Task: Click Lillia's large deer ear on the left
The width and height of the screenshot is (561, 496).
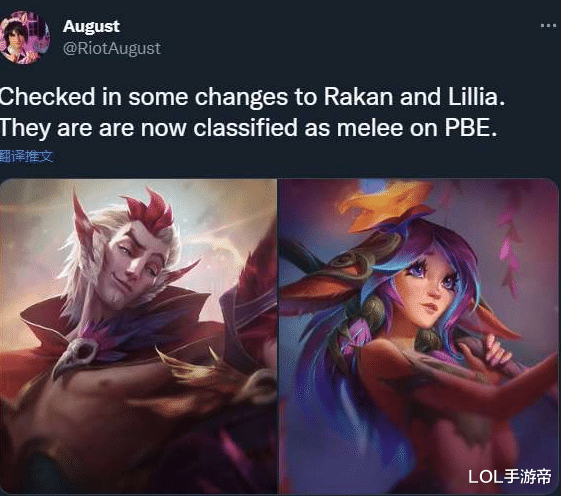Action: pyautogui.click(x=317, y=286)
